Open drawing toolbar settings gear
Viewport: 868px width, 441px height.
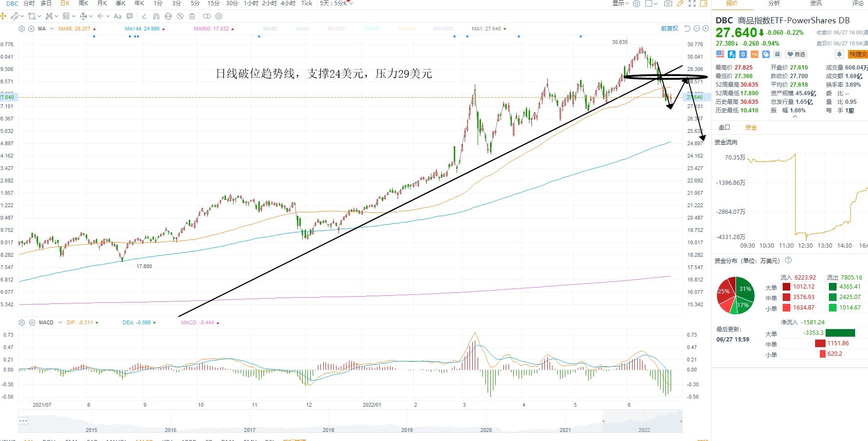[220, 16]
